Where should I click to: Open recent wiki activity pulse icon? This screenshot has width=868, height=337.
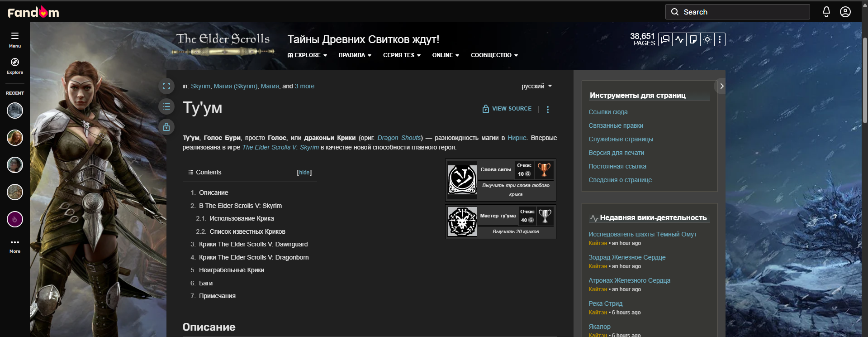pos(679,39)
